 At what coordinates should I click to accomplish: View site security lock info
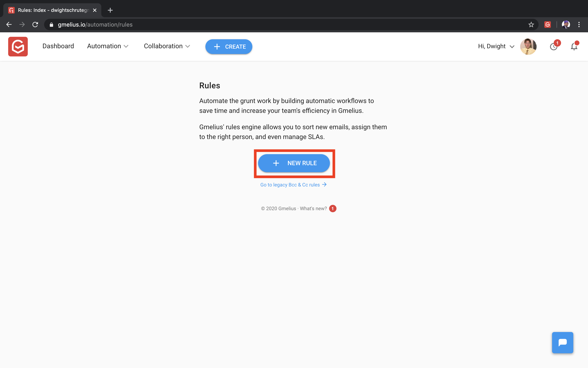(x=51, y=25)
